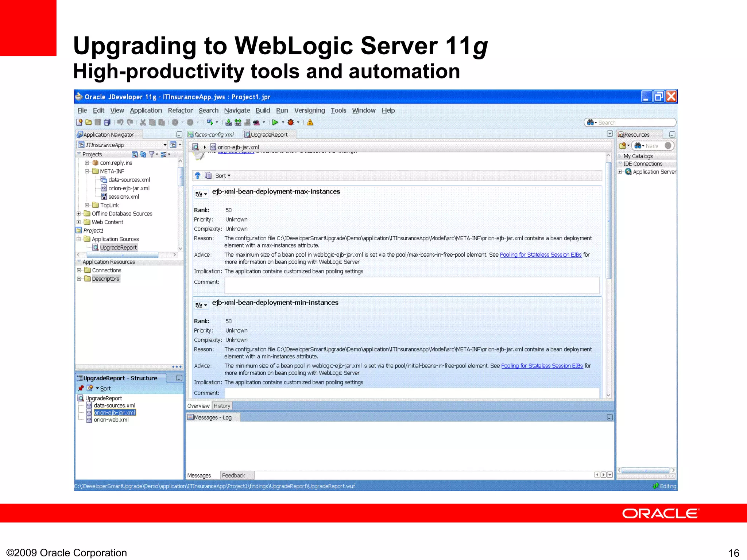Click the Find icon in the Projects header
Image resolution: width=747 pixels, height=560 pixels.
[135, 155]
